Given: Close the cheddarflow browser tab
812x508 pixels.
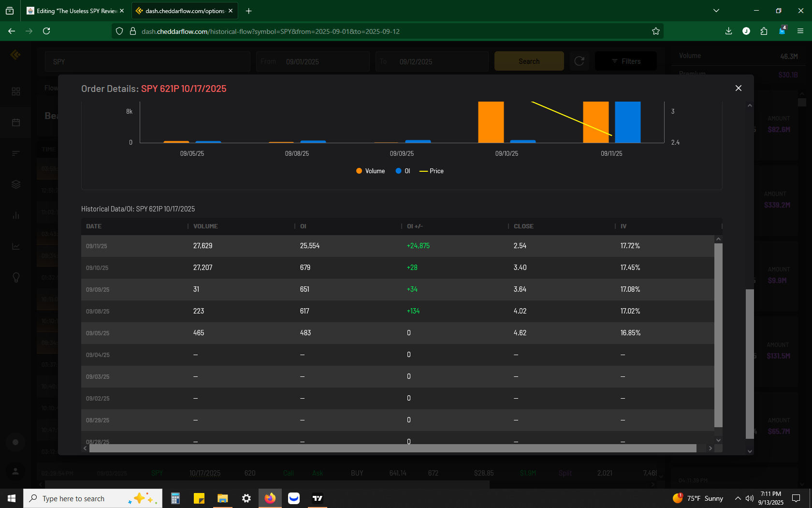Looking at the screenshot, I should [x=231, y=11].
